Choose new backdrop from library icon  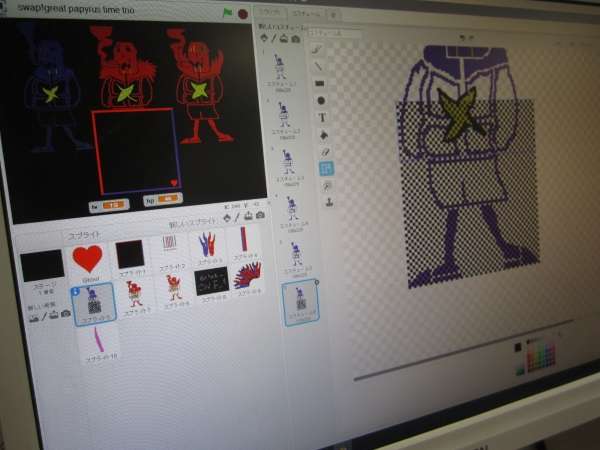point(34,318)
